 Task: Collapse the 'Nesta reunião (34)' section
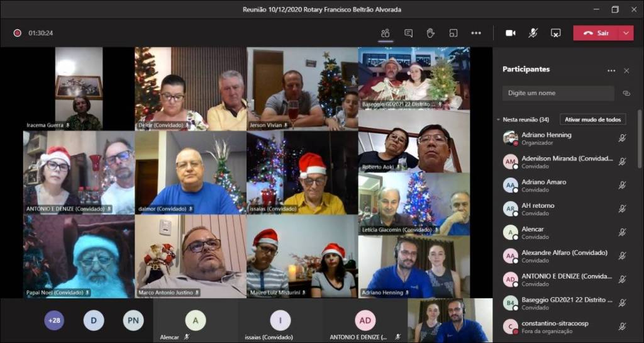point(498,120)
